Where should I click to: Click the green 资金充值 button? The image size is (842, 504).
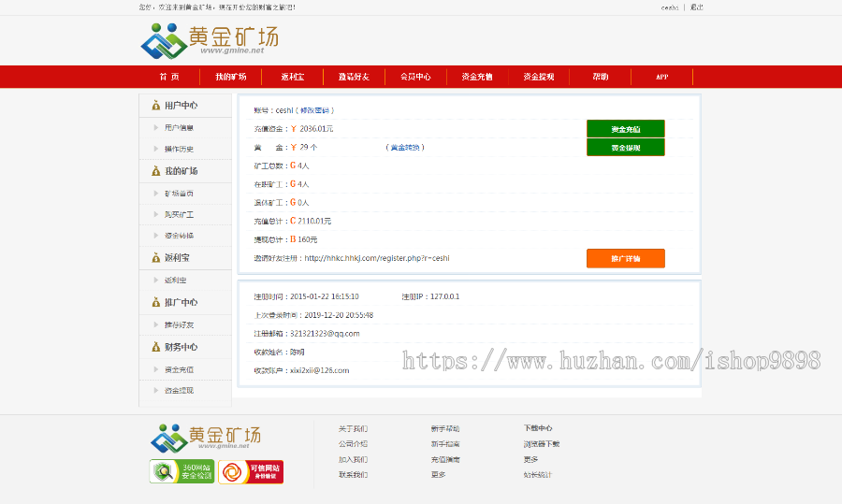[x=626, y=129]
